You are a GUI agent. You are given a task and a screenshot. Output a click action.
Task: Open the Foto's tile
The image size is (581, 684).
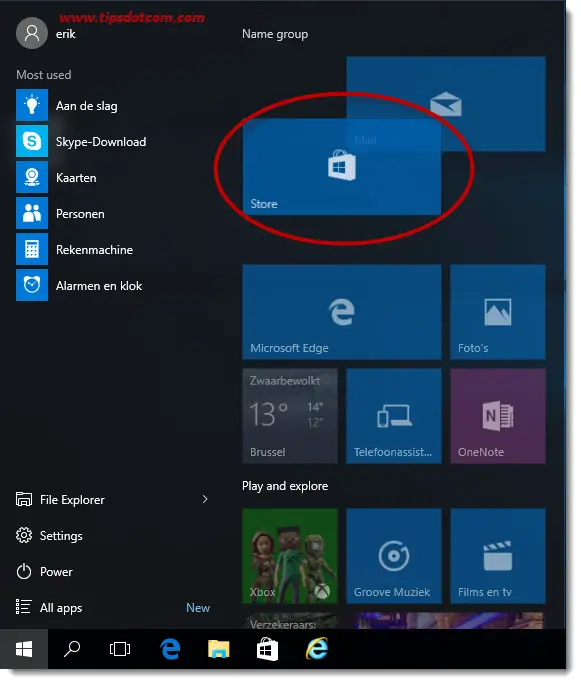click(x=498, y=312)
